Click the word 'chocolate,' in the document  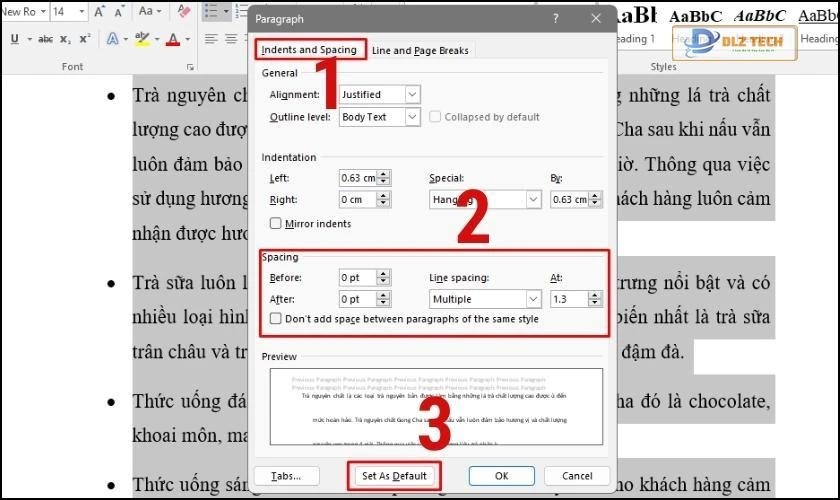coord(729,401)
